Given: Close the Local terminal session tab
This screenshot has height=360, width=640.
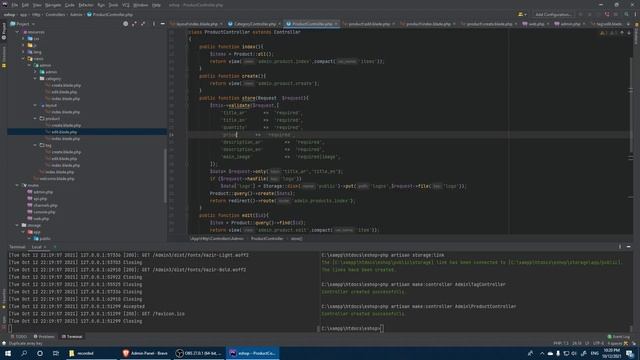Looking at the screenshot, I should 45,247.
